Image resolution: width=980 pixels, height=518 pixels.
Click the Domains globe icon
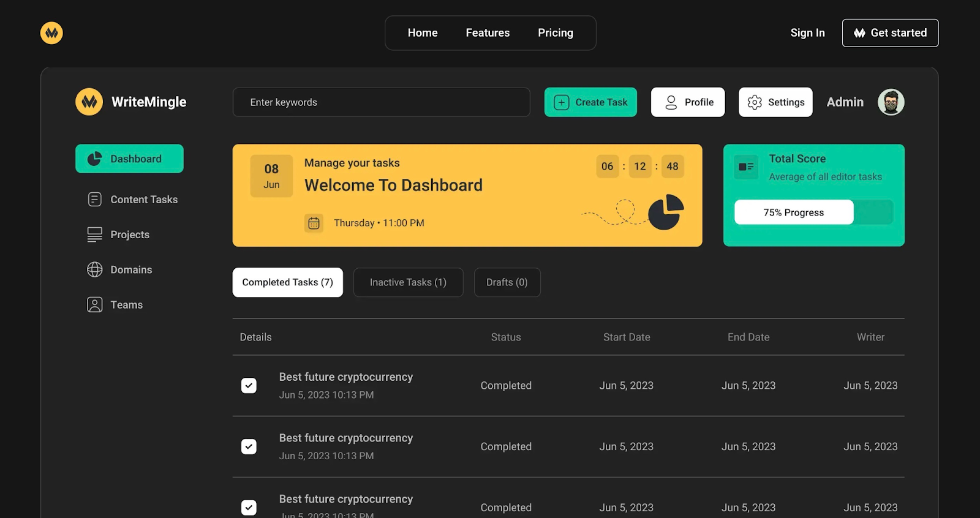[95, 269]
